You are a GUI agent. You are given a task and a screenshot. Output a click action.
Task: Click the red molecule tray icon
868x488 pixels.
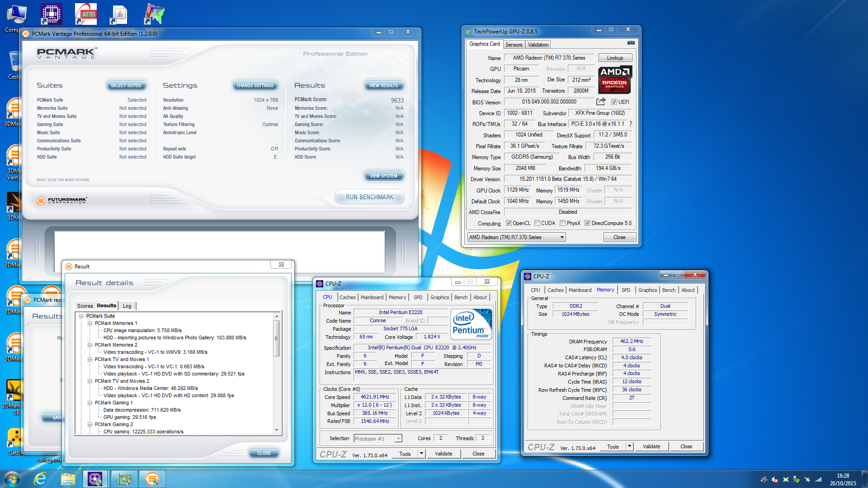[x=764, y=479]
